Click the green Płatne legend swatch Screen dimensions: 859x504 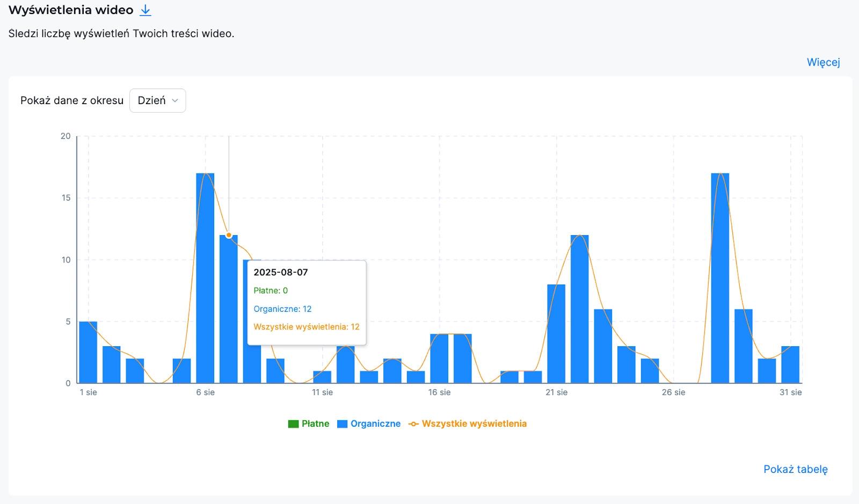tap(293, 424)
